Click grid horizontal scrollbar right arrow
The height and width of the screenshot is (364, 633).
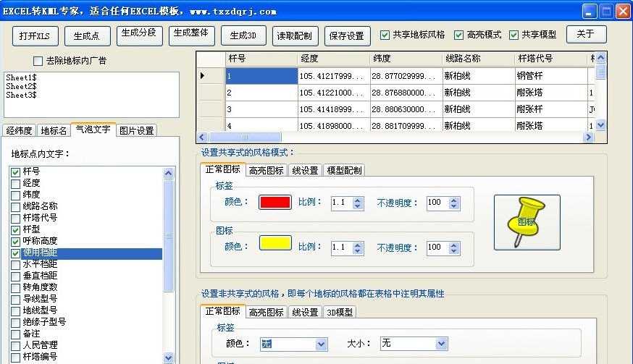point(589,137)
